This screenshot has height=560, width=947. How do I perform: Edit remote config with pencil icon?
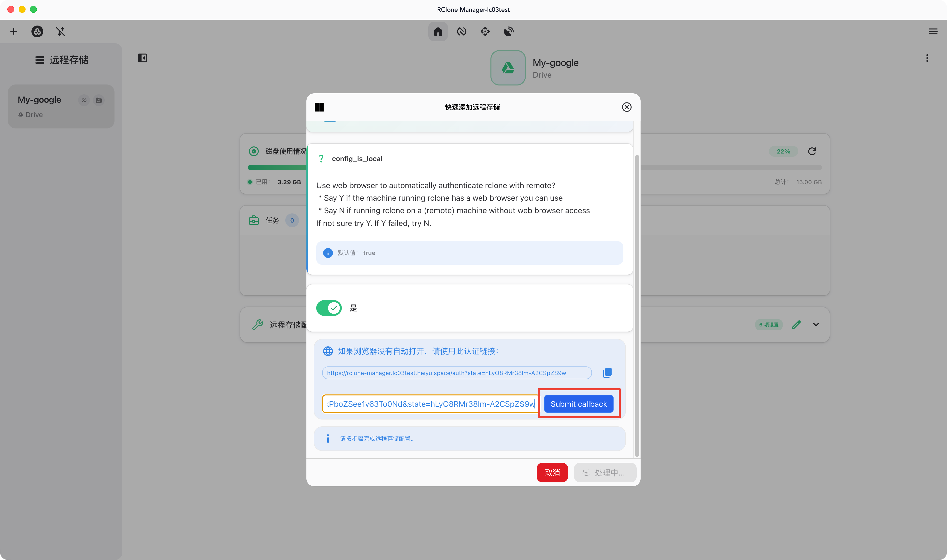click(796, 324)
